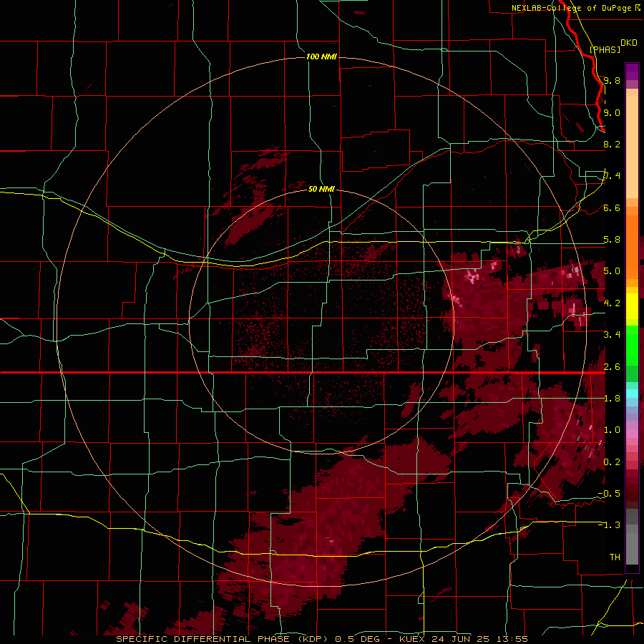The image size is (644, 644).
Task: Click the 5.0 value on the scale
Action: tap(612, 271)
